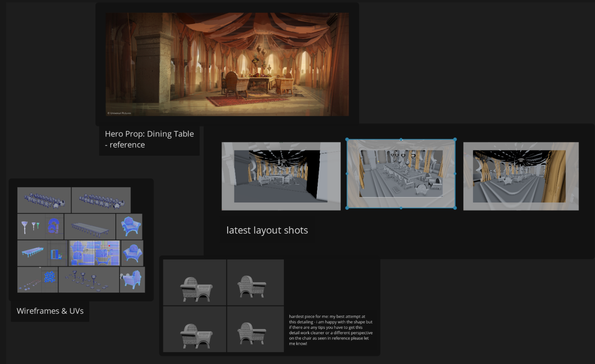Viewport: 595px width, 364px height.
Task: Open the grey long dining table model thumbnail
Action: (x=90, y=226)
